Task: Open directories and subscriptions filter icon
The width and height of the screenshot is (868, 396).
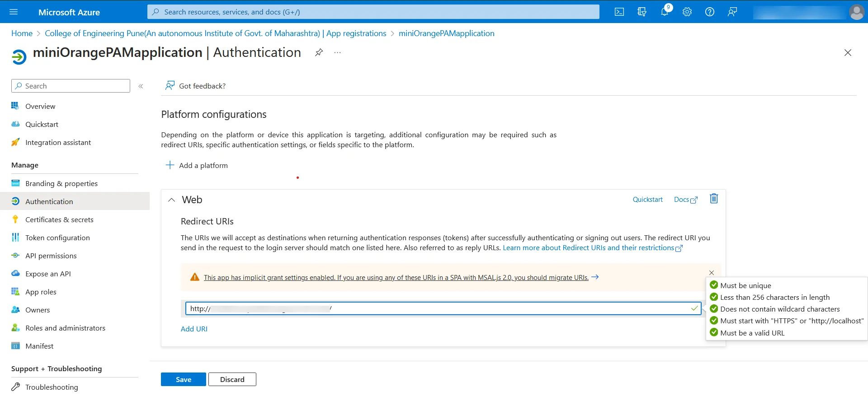Action: pyautogui.click(x=642, y=12)
